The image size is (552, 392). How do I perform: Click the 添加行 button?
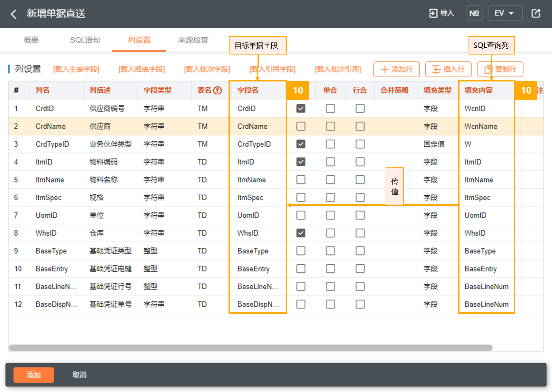(x=396, y=69)
